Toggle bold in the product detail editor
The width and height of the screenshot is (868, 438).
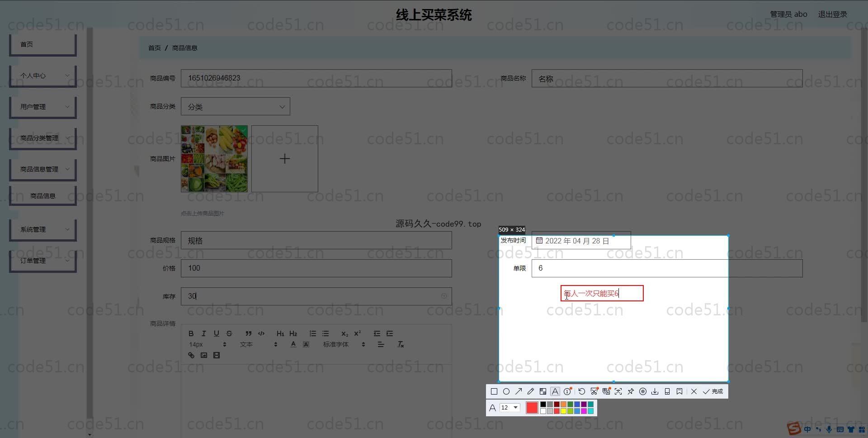[191, 333]
